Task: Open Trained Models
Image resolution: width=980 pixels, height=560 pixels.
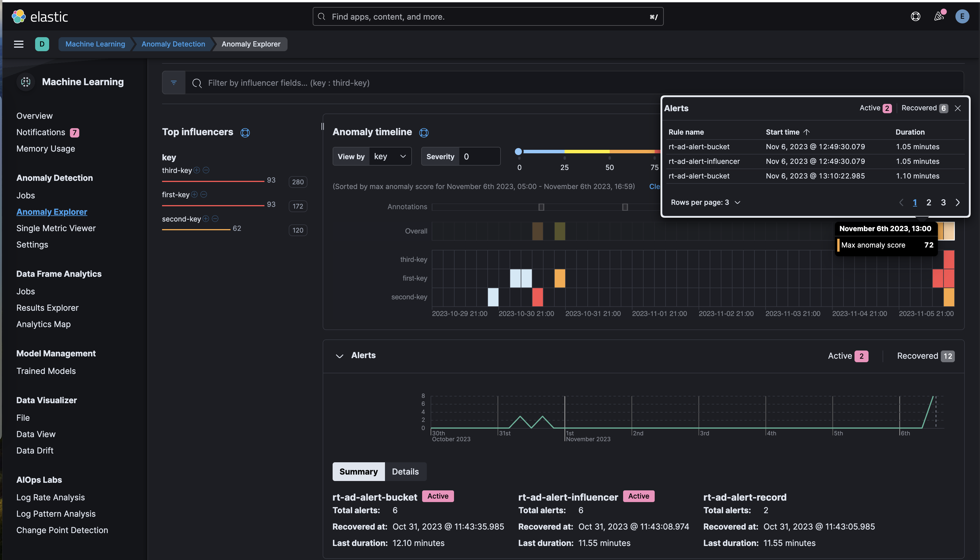Action: [x=46, y=371]
